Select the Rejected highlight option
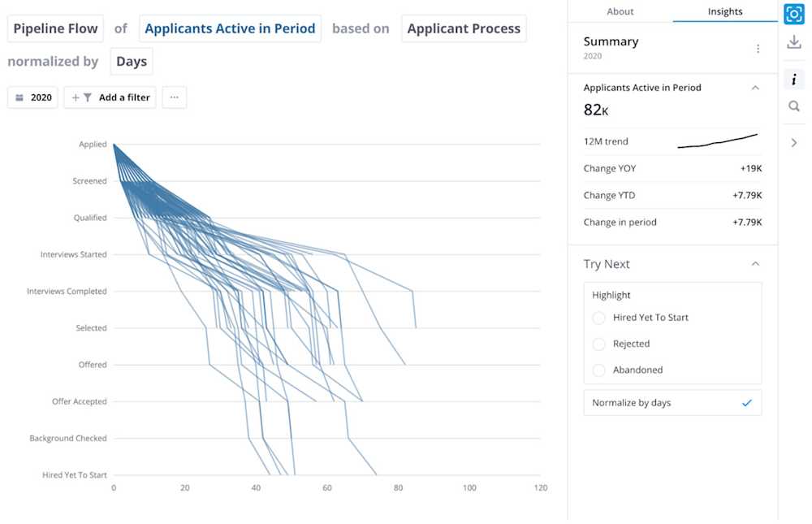The image size is (812, 524). coord(598,344)
